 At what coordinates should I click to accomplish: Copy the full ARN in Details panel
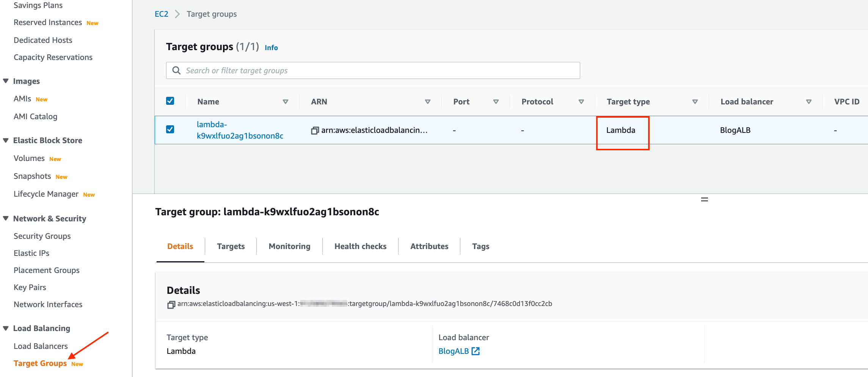coord(171,304)
